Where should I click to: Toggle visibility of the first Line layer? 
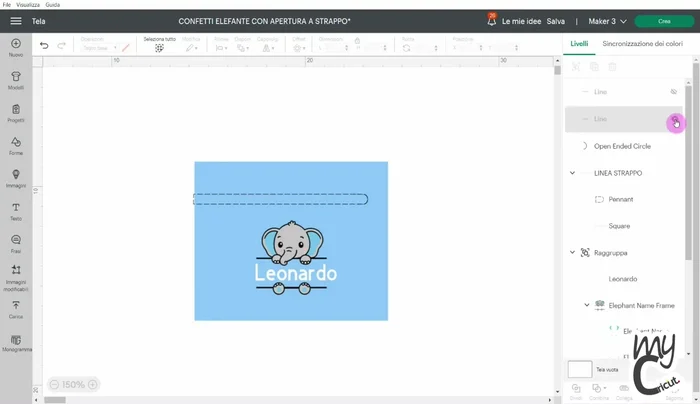674,91
